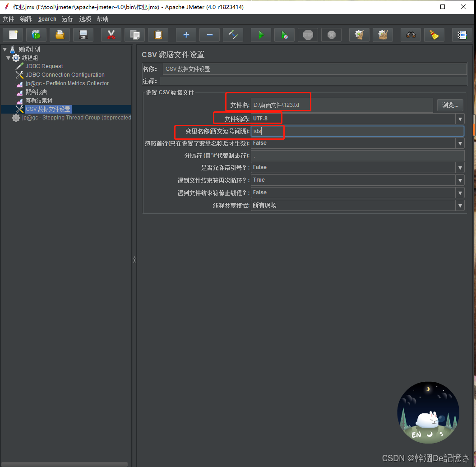Open the Templates toolbar icon

[x=36, y=35]
